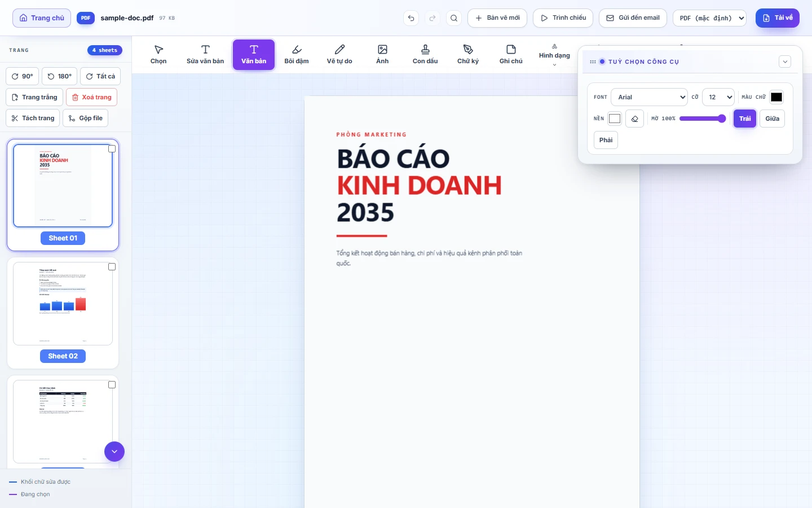Click the Bản vẽ mới button
The image size is (812, 508).
(x=497, y=18)
